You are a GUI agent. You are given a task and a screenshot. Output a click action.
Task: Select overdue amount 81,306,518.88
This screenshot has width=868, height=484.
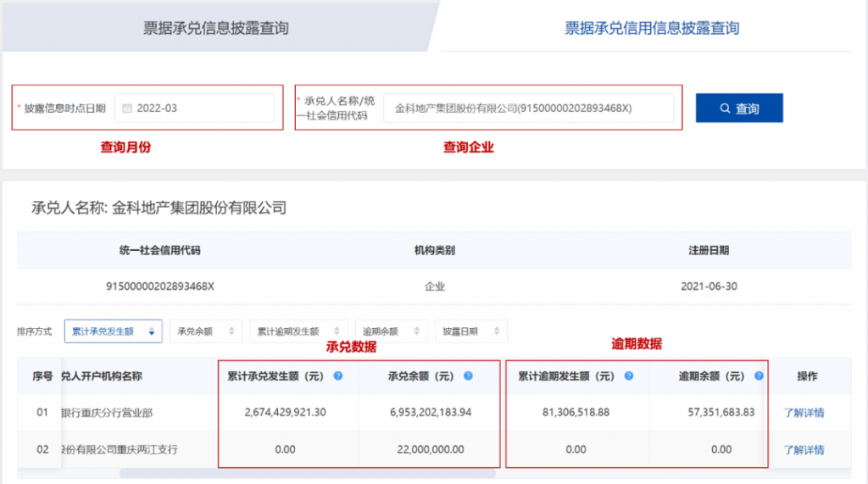(576, 412)
